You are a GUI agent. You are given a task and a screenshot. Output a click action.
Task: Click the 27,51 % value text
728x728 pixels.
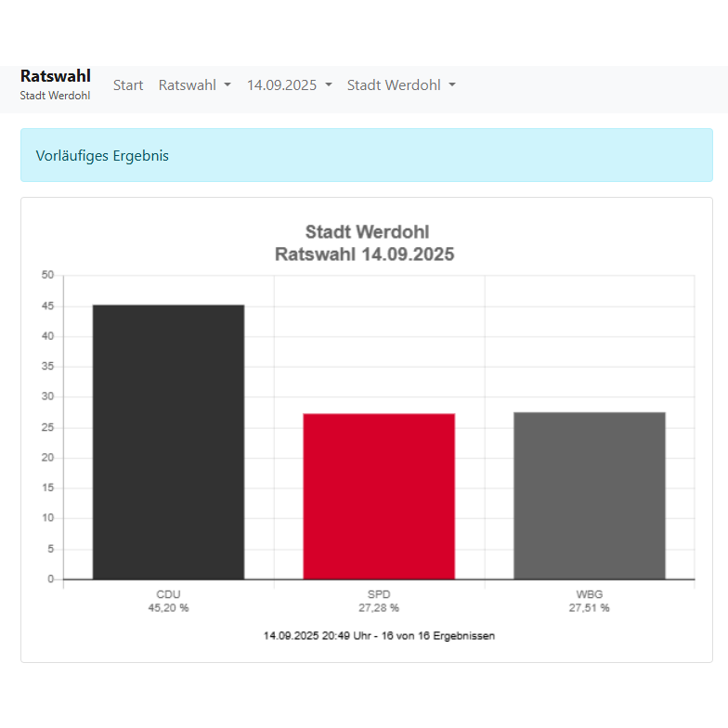tap(589, 608)
